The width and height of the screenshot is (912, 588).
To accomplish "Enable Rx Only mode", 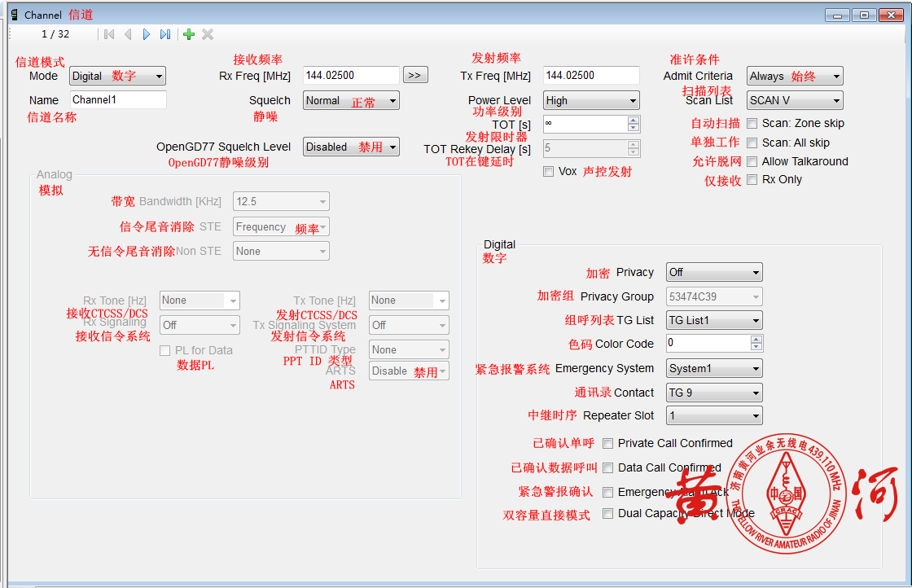I will coord(752,179).
